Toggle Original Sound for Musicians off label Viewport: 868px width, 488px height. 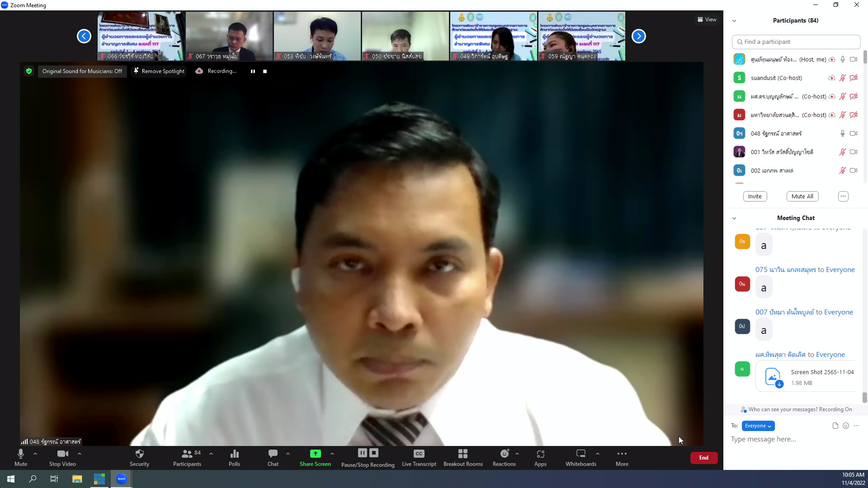(x=82, y=71)
